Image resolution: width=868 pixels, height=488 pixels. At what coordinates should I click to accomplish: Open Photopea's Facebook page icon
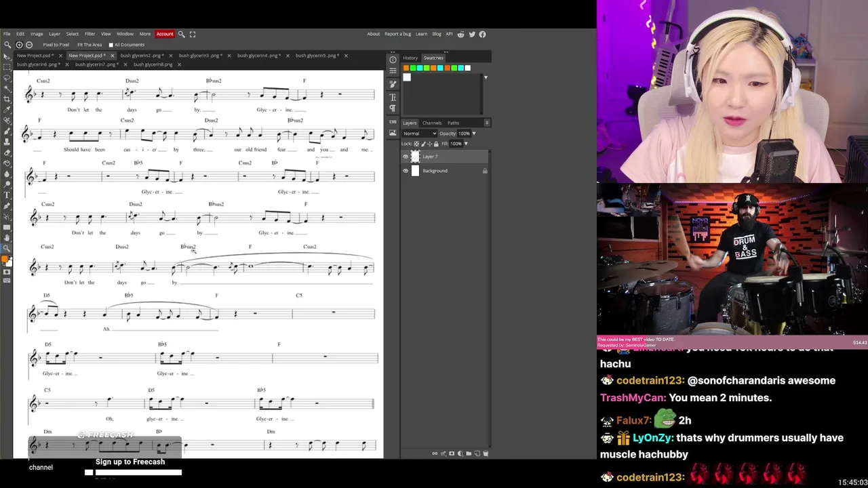coord(482,34)
